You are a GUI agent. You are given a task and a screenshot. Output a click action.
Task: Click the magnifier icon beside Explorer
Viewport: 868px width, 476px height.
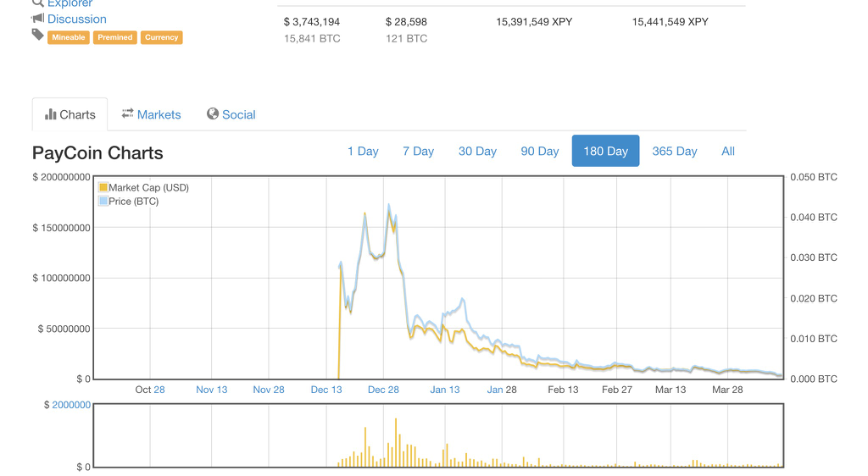pyautogui.click(x=37, y=3)
